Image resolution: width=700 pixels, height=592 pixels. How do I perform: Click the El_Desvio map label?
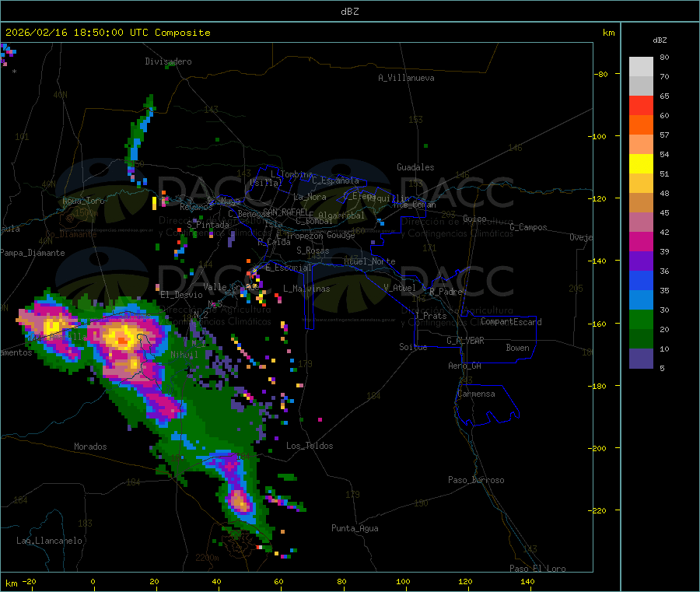tap(182, 295)
